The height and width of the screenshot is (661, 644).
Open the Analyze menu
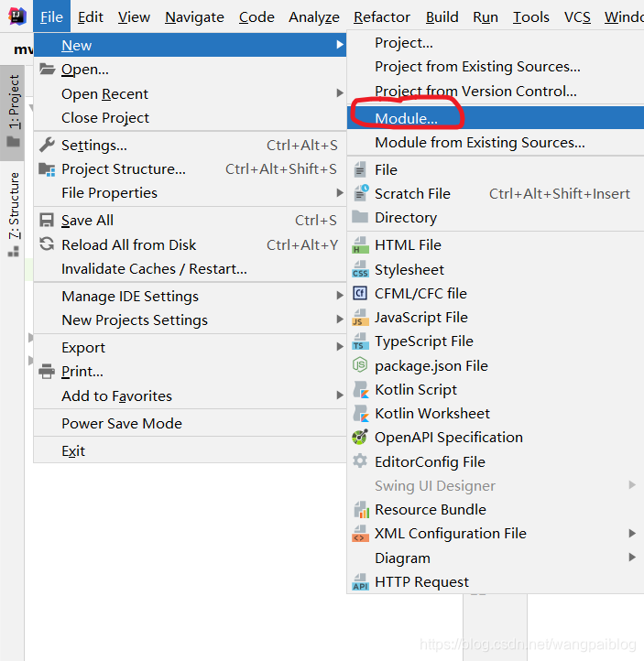pos(314,16)
